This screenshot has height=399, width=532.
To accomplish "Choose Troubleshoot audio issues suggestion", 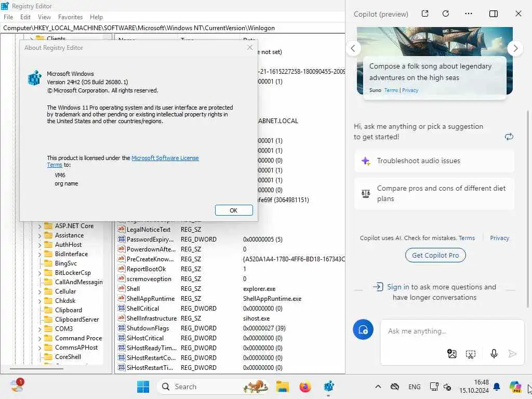I will tap(434, 161).
